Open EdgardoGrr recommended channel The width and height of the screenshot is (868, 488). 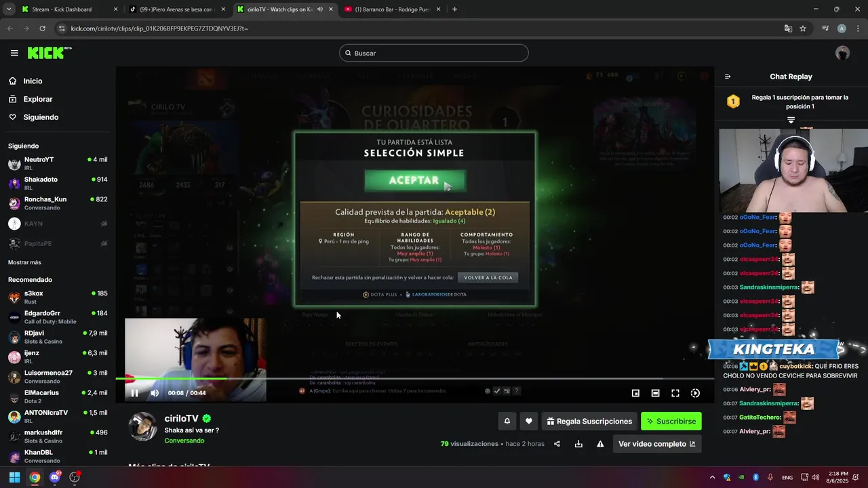tap(58, 317)
